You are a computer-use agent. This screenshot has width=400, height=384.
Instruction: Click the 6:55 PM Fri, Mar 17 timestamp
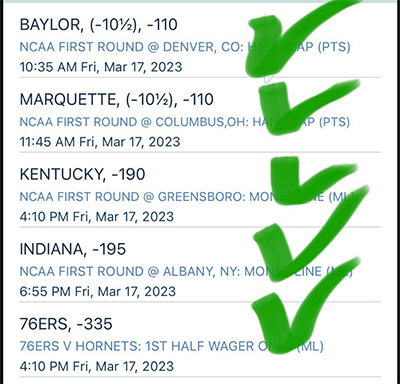[98, 292]
